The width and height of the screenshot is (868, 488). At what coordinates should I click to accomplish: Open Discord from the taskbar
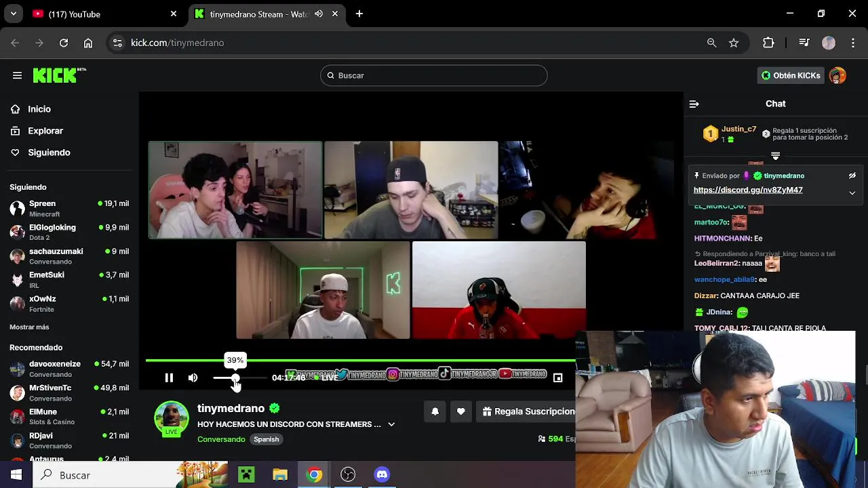click(x=382, y=475)
